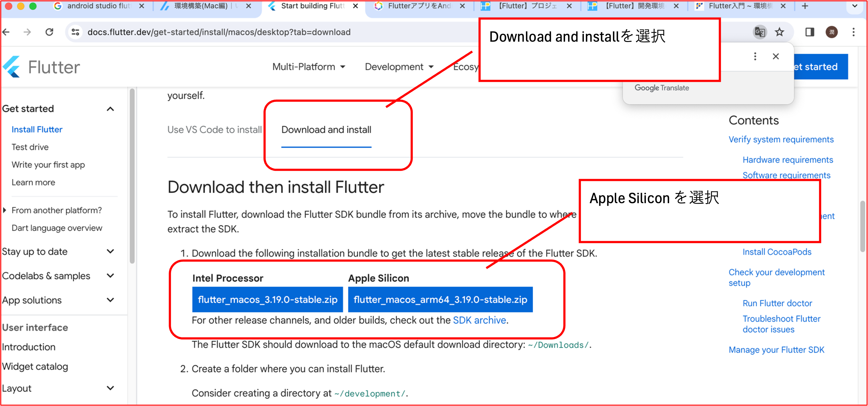Close the '【Flutter】開発環境' tab

(x=676, y=6)
